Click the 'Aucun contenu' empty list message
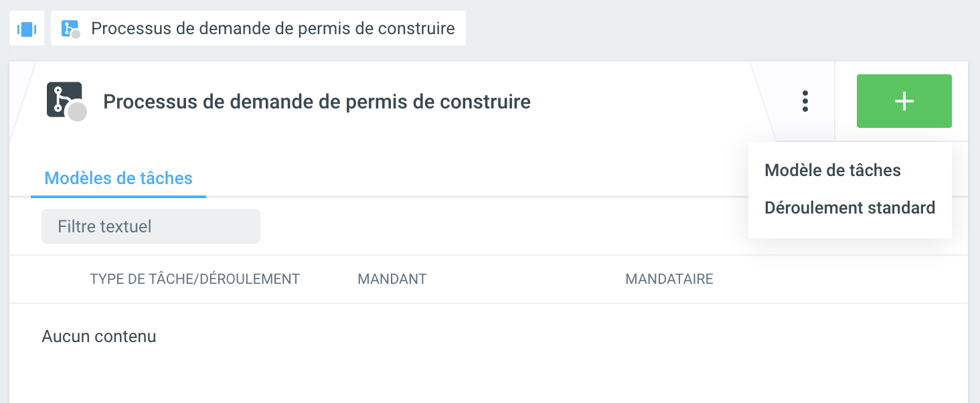The width and height of the screenshot is (980, 403). 99,336
